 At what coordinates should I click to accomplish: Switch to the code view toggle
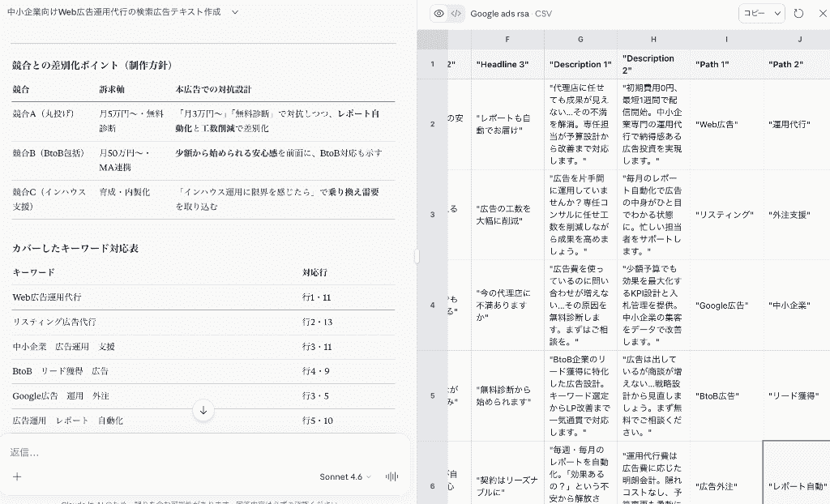pos(456,13)
